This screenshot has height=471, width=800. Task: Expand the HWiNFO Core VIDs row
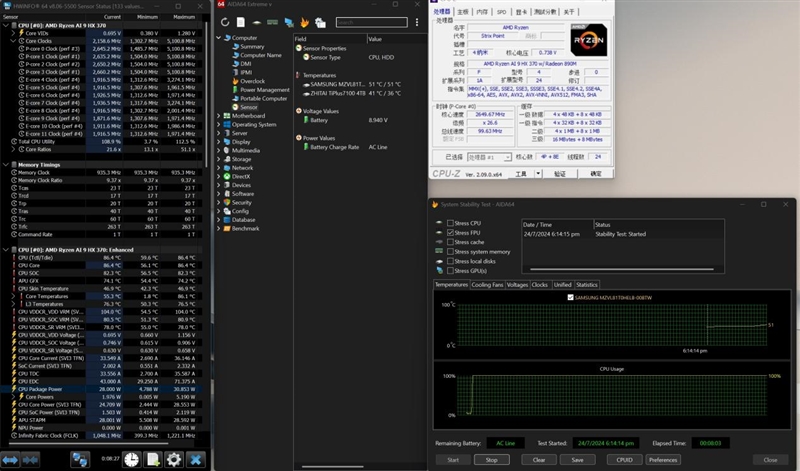coord(13,33)
